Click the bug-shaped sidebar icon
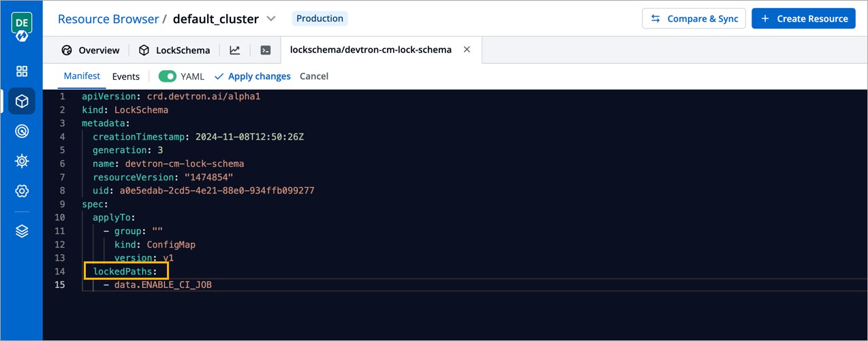 (22, 161)
